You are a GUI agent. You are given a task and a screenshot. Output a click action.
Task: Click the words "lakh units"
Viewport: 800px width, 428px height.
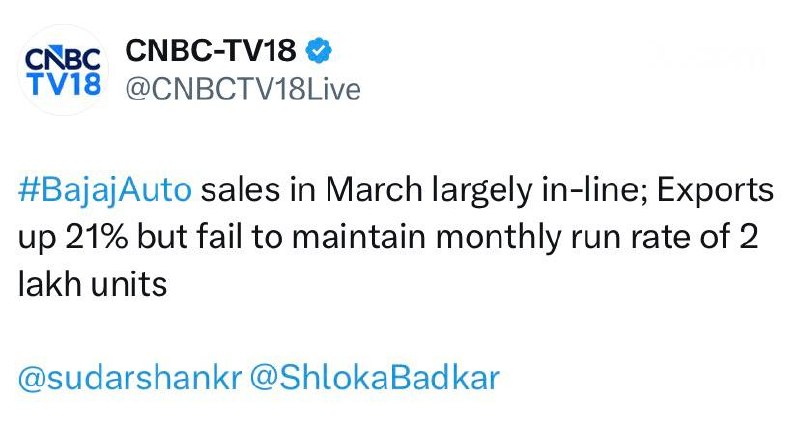pyautogui.click(x=91, y=284)
